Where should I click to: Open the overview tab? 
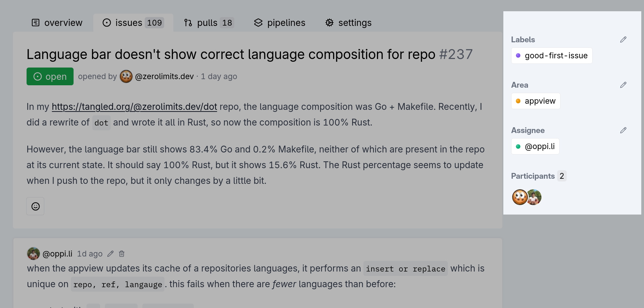(x=57, y=23)
